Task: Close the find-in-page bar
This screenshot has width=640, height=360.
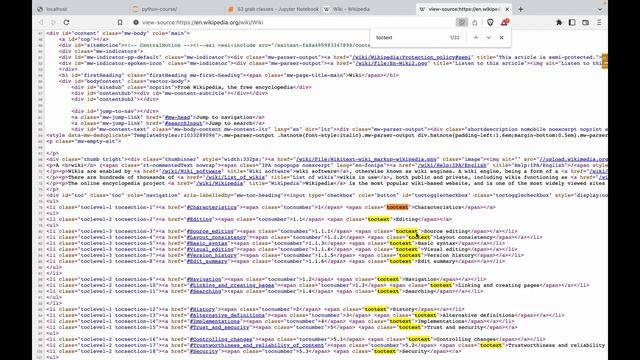Action: (502, 38)
